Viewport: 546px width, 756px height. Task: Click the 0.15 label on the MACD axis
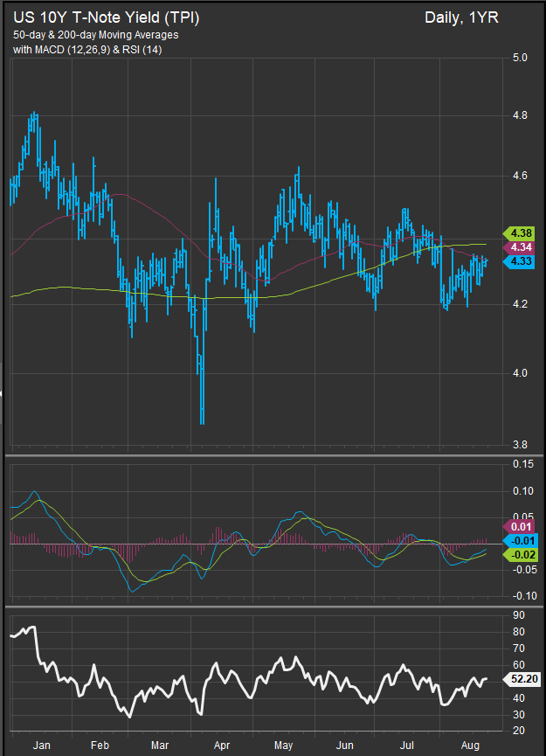[x=523, y=464]
